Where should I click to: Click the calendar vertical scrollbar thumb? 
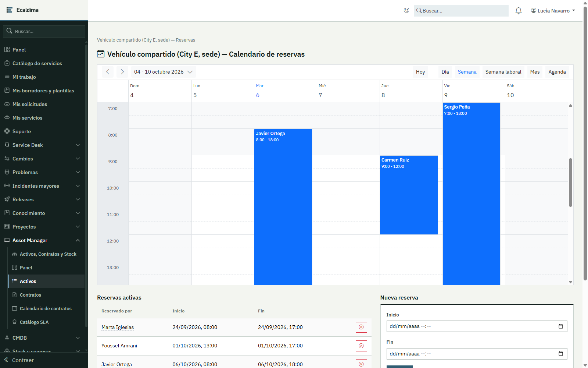tap(570, 183)
